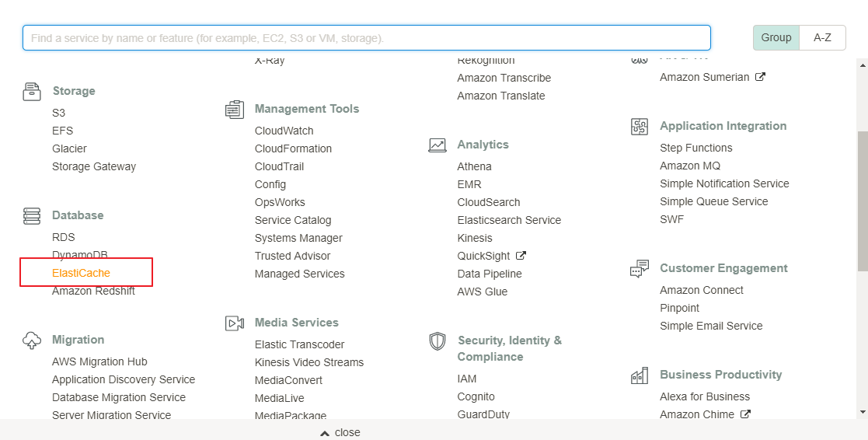
Task: Switch to A-Z view
Action: [822, 37]
